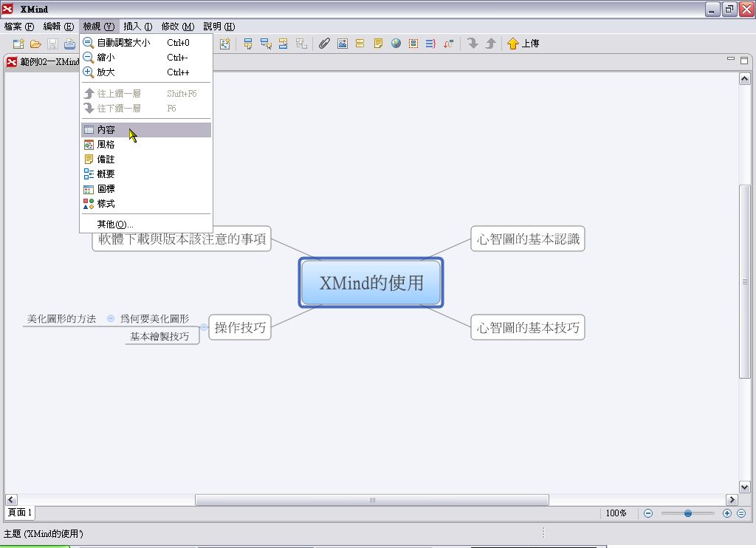Viewport: 756px width, 548px height.
Task: Click the horizontal scrollbar left arrow
Action: click(11, 500)
